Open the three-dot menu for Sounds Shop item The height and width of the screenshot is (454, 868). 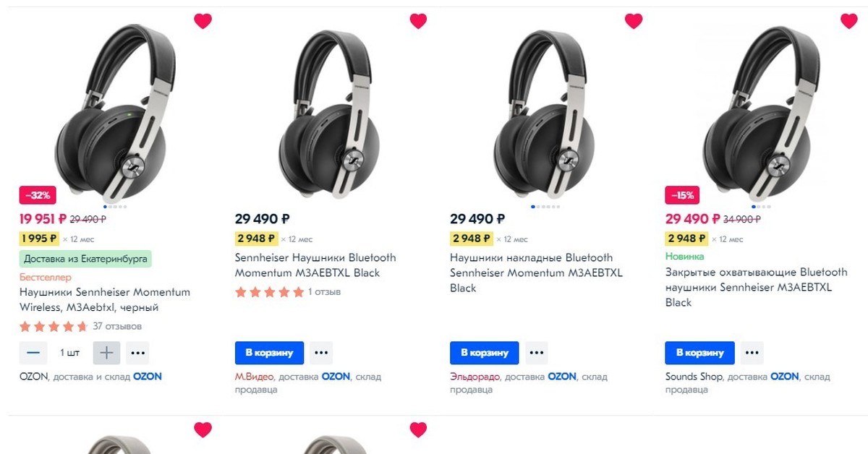pyautogui.click(x=752, y=353)
